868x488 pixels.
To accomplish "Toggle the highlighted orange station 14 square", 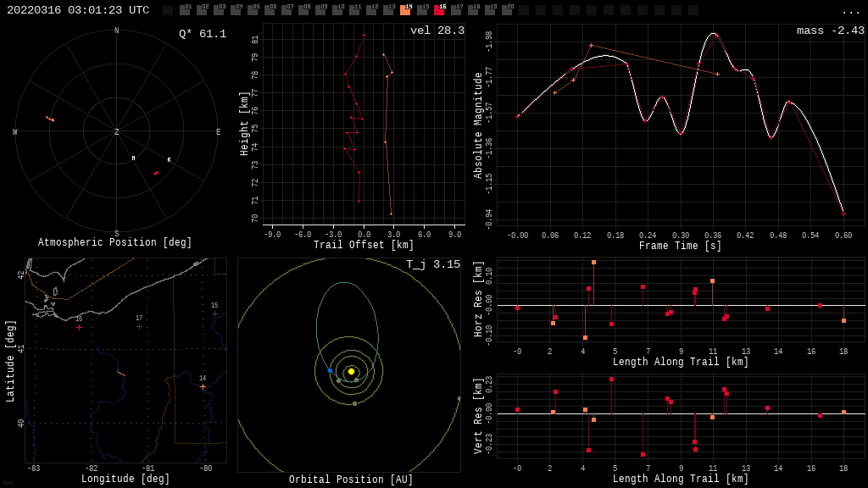I will (405, 10).
